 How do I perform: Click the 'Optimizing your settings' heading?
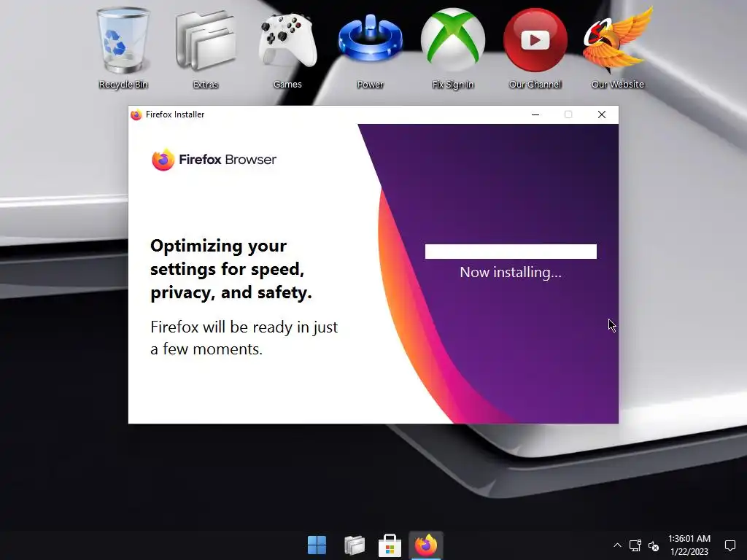pos(231,269)
